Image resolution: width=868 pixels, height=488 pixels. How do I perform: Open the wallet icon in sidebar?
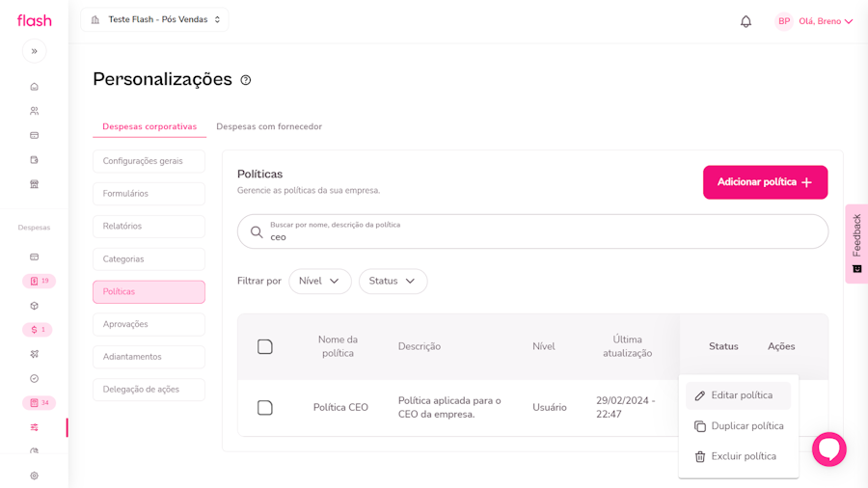pyautogui.click(x=35, y=160)
